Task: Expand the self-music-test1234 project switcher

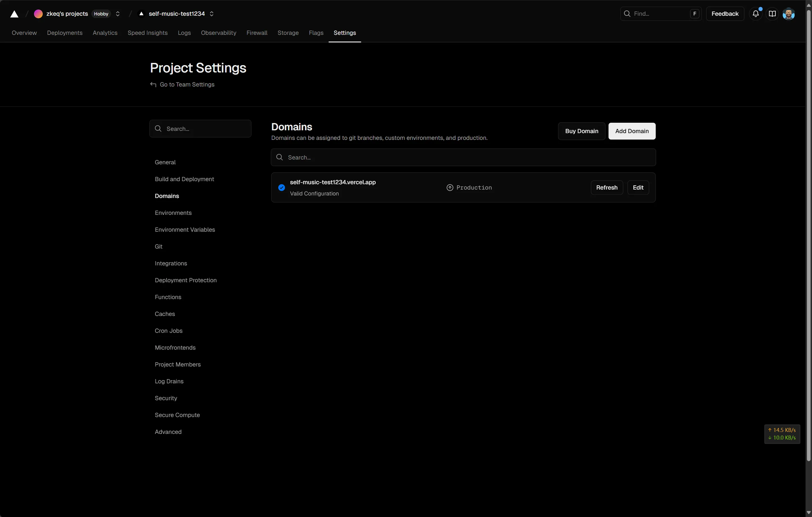Action: [x=212, y=14]
